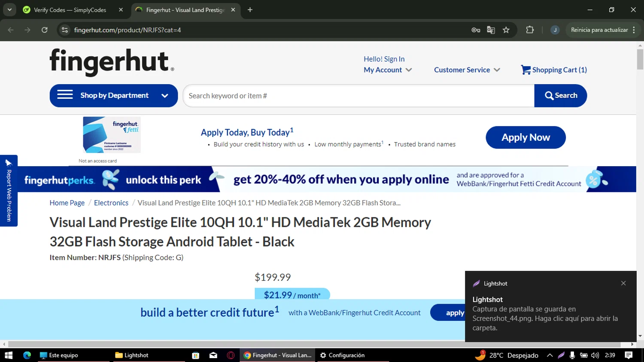Image resolution: width=644 pixels, height=362 pixels.
Task: Open the browser extensions puzzle icon
Action: click(530, 30)
